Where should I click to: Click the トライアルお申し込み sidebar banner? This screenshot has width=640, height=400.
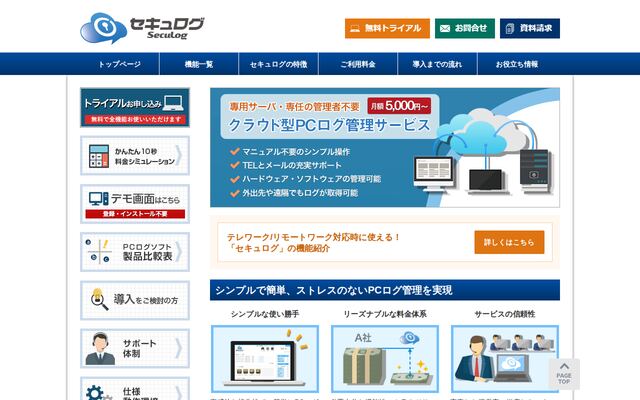[x=135, y=108]
